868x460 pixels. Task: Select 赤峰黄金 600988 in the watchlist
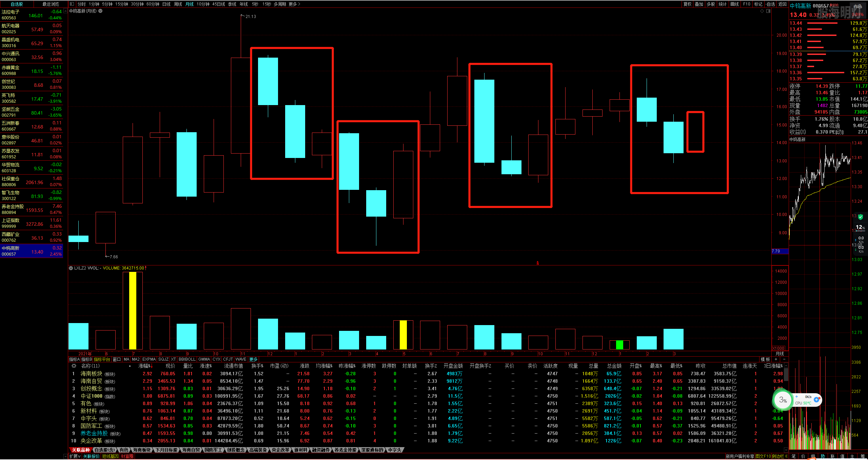coord(32,70)
